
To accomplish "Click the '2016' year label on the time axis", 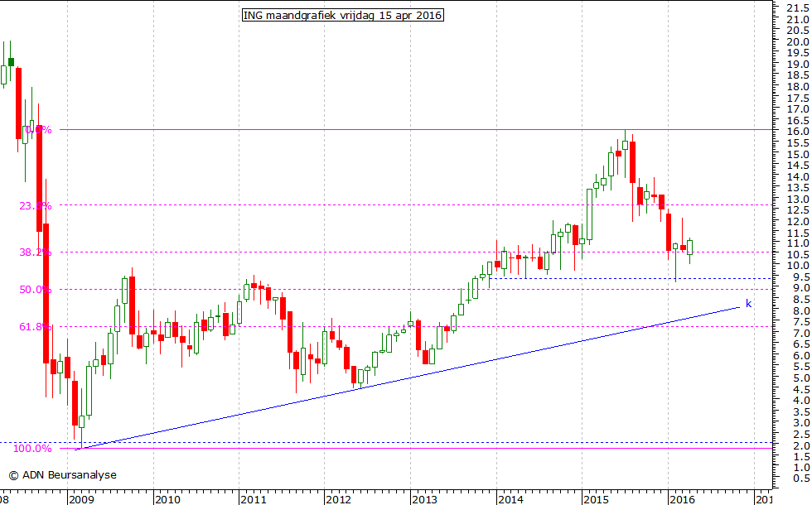I will (x=682, y=499).
